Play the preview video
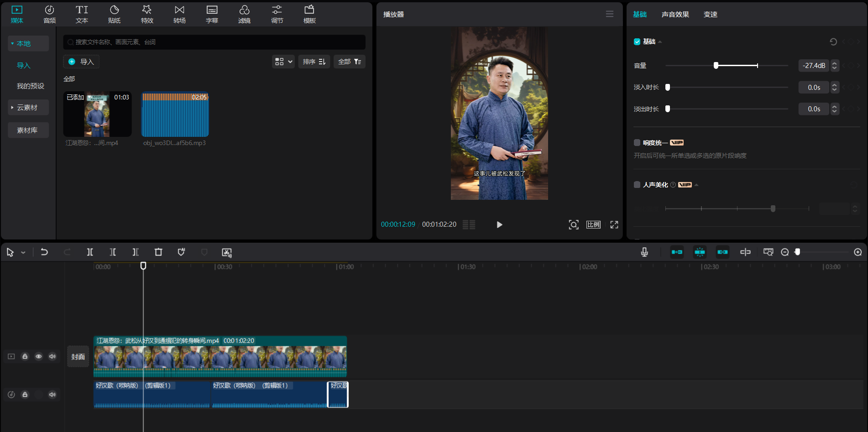This screenshot has height=432, width=868. [499, 224]
